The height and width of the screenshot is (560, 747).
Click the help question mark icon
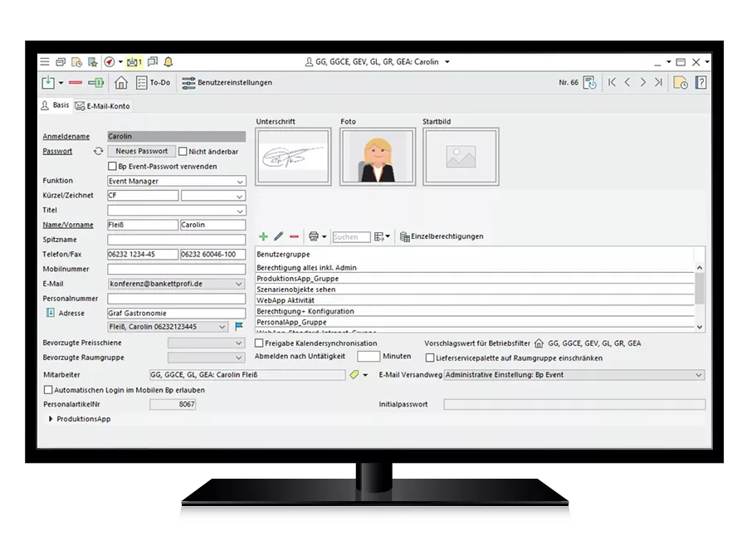tap(701, 82)
